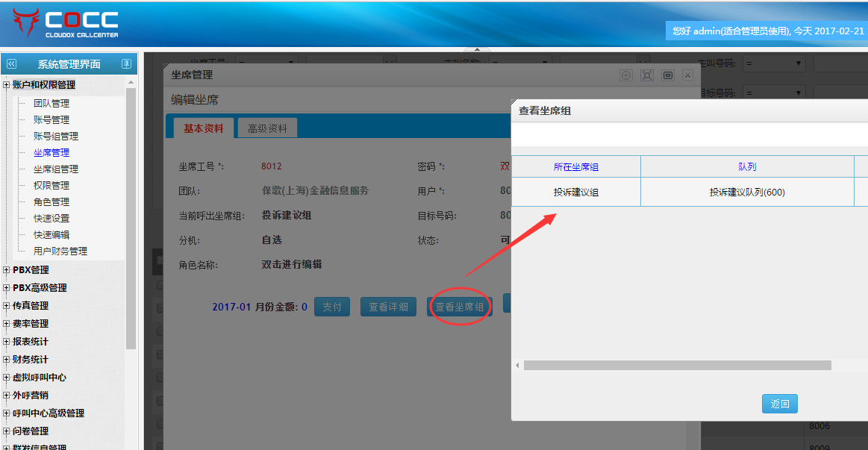The height and width of the screenshot is (450, 868).
Task: Click the pin icon in the sidebar header
Action: point(126,64)
